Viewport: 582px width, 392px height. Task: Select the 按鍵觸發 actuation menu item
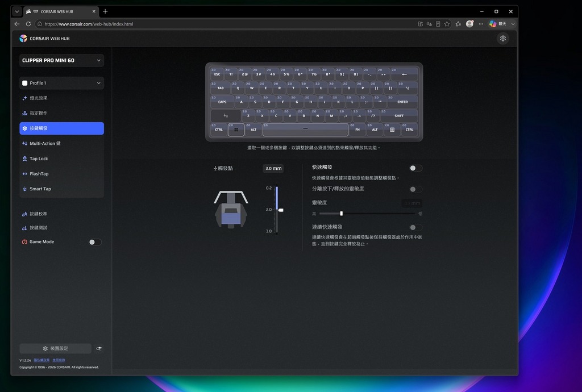(61, 128)
